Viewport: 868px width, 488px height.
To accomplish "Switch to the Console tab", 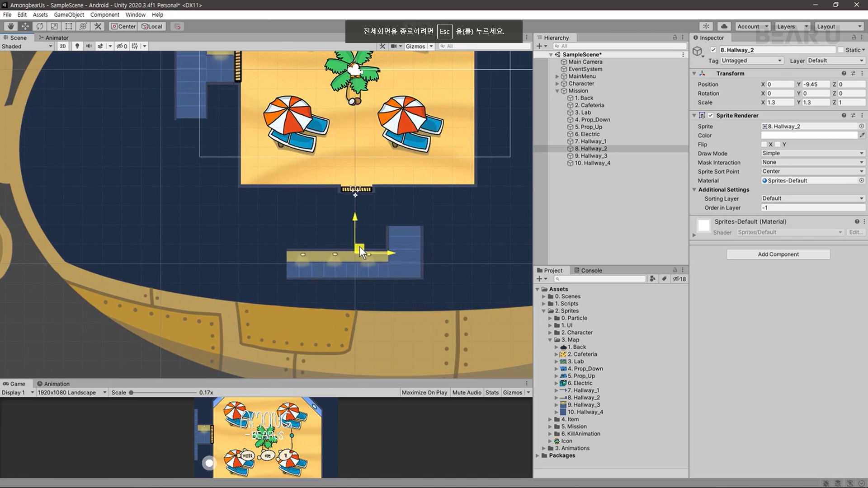I will point(588,270).
